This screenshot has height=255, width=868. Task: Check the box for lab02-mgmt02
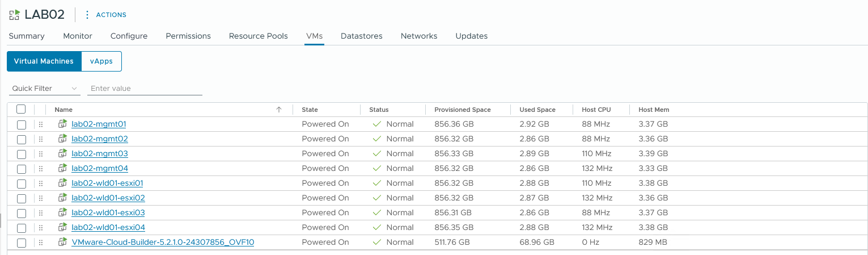coord(22,139)
